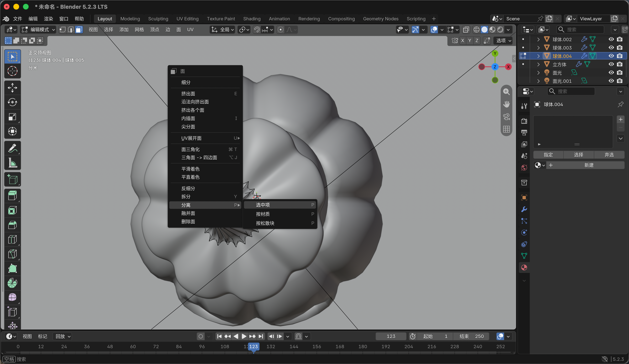Image resolution: width=629 pixels, height=364 pixels.
Task: Activate the Move tool
Action: click(x=12, y=88)
